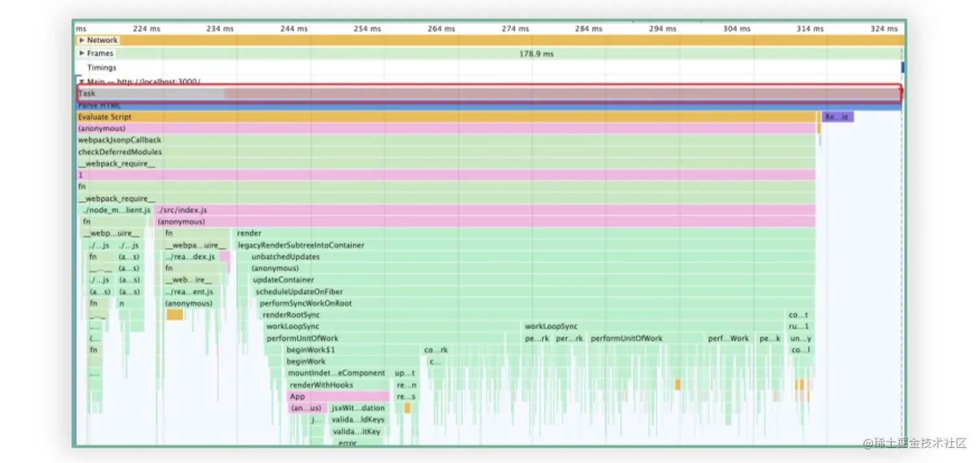Screen dimensions: 980x463
Task: Collapse the Main thread track triangle
Action: pos(82,82)
